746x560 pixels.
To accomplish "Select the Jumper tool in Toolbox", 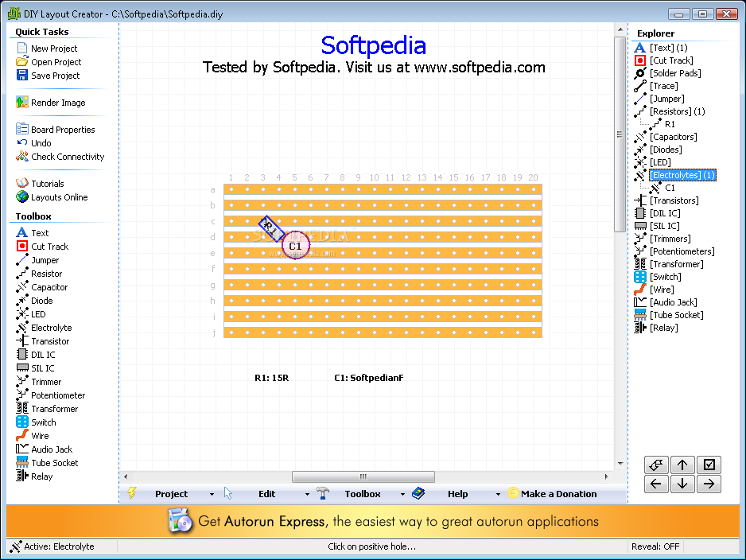I will point(37,260).
